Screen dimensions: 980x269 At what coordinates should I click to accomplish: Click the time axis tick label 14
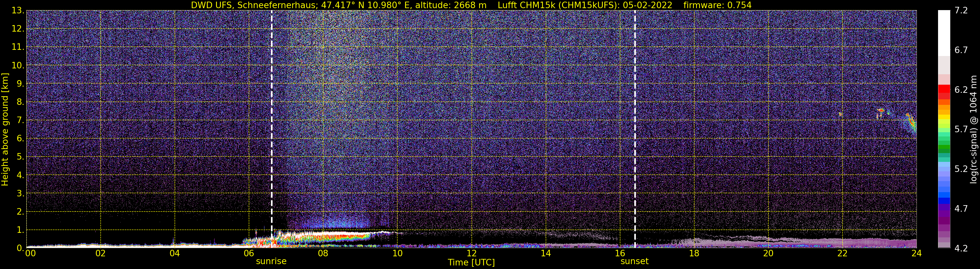click(x=545, y=253)
